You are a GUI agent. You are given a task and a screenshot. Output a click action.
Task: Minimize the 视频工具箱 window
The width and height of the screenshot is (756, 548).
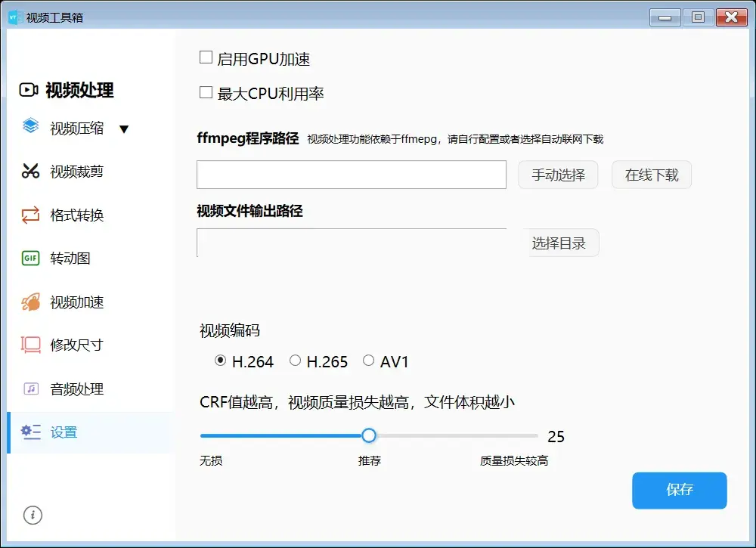665,17
